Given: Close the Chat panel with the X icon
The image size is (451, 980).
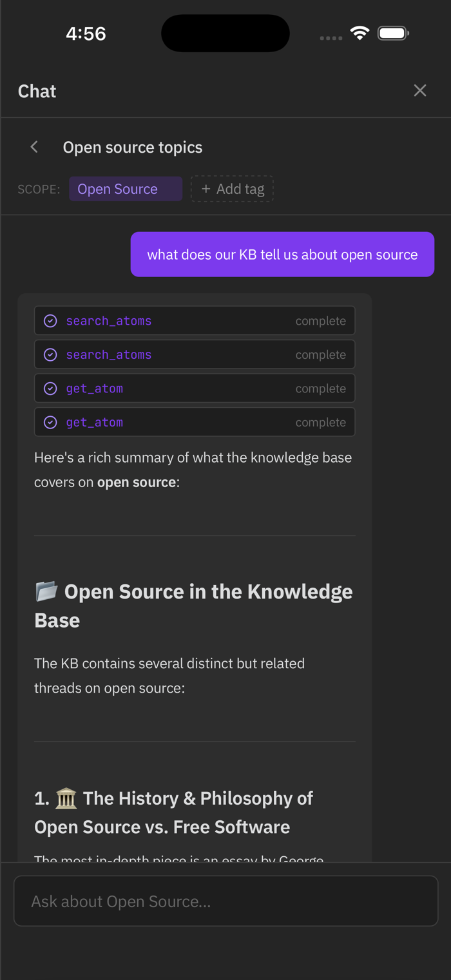Looking at the screenshot, I should 420,91.
